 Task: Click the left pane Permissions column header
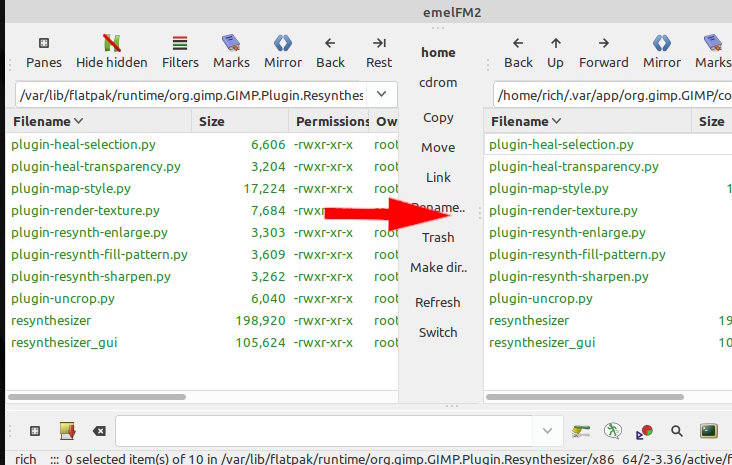click(x=329, y=122)
